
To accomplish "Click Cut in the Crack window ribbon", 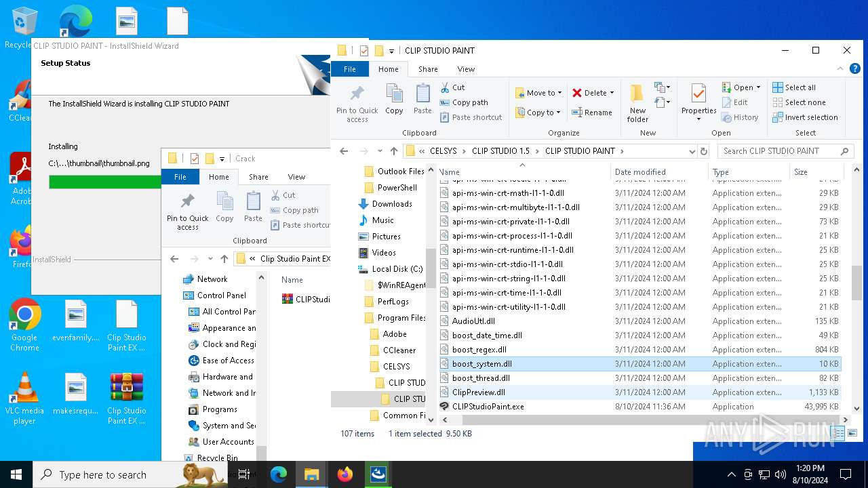I will click(x=283, y=195).
